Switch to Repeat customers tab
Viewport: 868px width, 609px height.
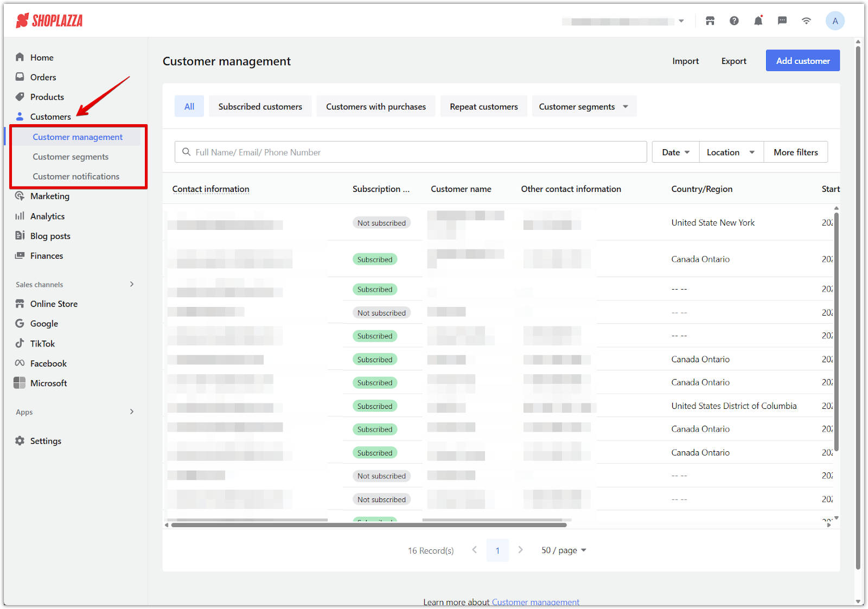pos(484,106)
